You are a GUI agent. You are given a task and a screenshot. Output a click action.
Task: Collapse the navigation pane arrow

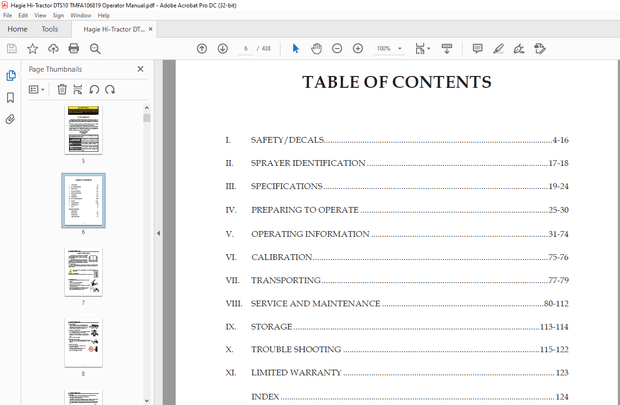coord(158,233)
